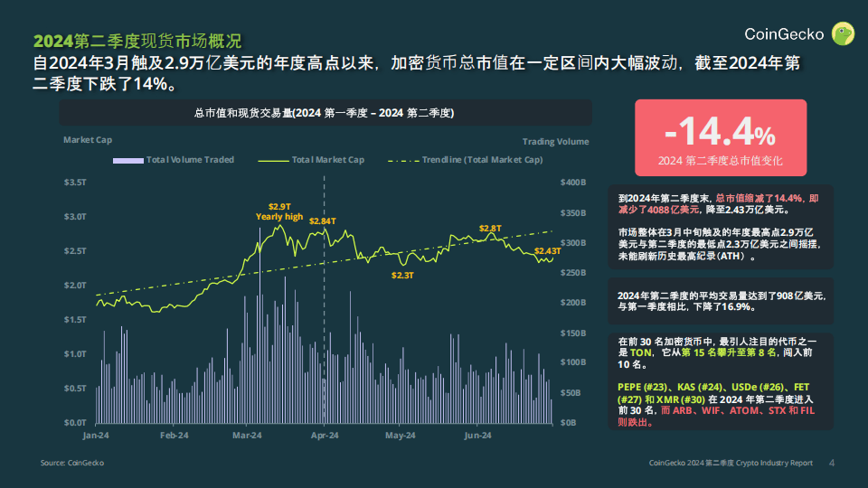This screenshot has height=488, width=868.
Task: Click '2024 第二季度总市值变化' caption
Action: pyautogui.click(x=721, y=161)
